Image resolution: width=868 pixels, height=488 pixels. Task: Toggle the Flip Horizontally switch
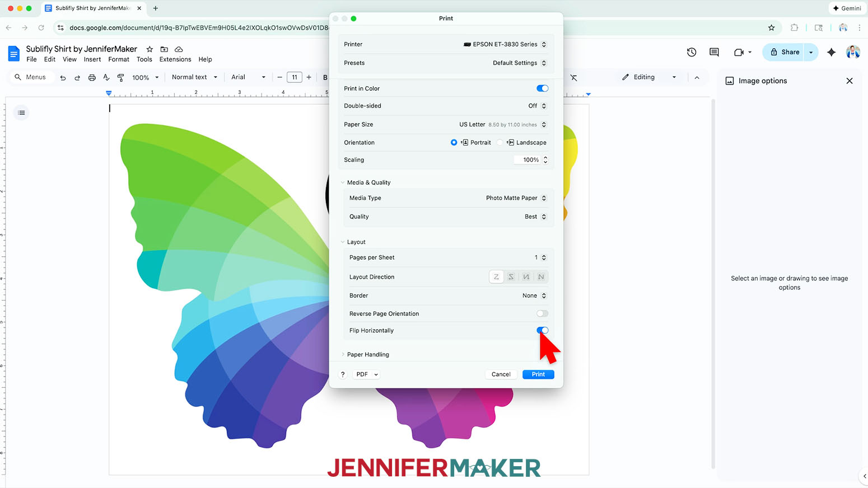click(x=542, y=330)
